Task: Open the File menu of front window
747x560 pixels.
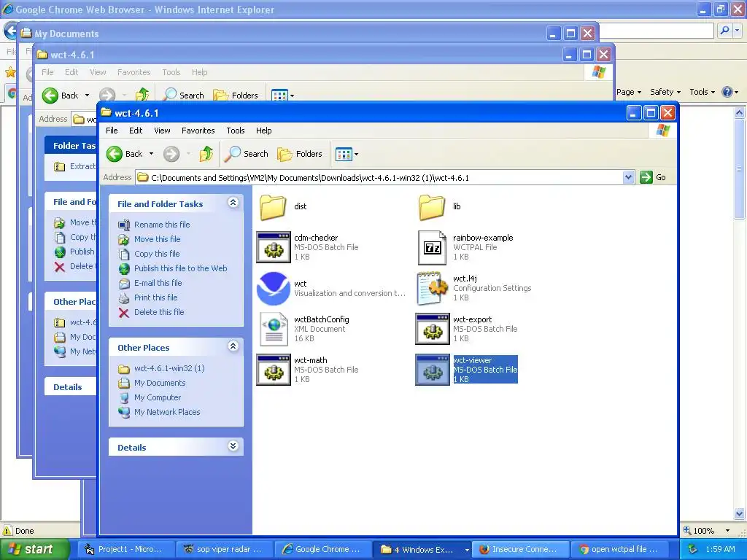Action: click(112, 131)
